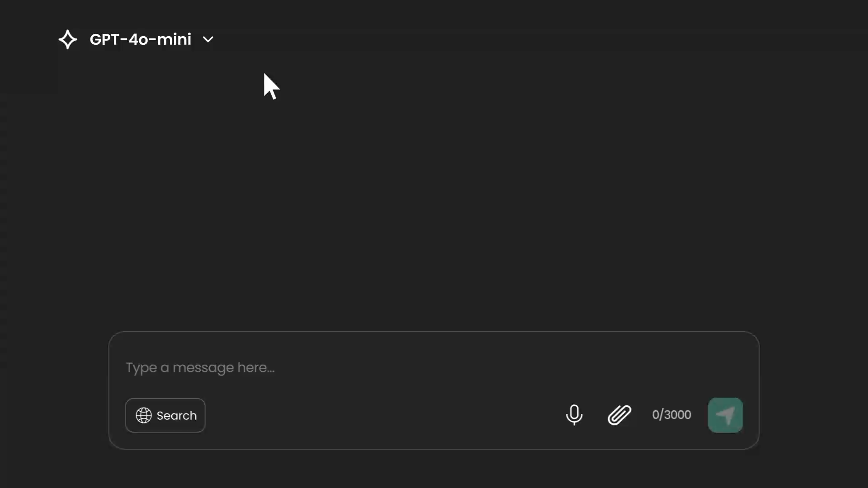
Task: Click the globe icon inside Search
Action: pyautogui.click(x=144, y=415)
